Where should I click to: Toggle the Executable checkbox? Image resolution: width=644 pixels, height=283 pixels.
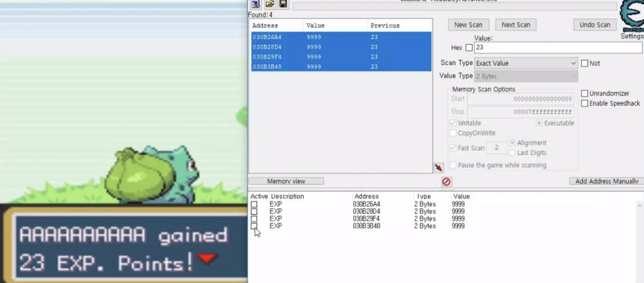click(x=539, y=123)
